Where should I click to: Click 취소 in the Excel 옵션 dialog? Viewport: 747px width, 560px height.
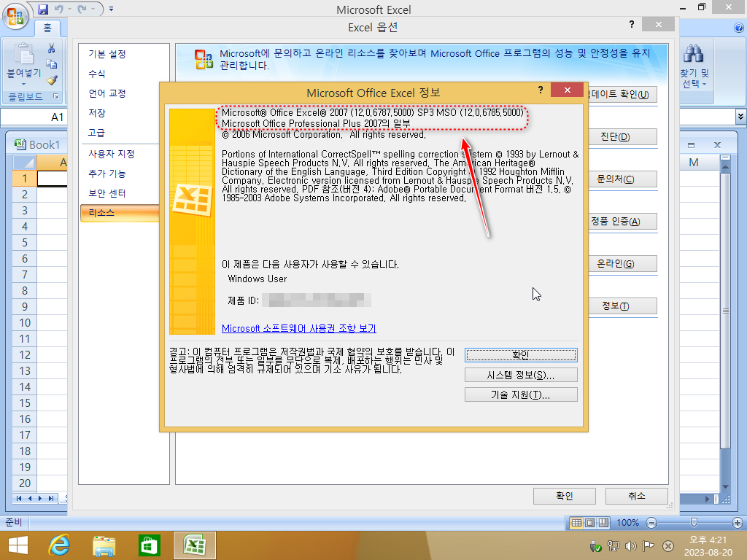click(x=636, y=496)
